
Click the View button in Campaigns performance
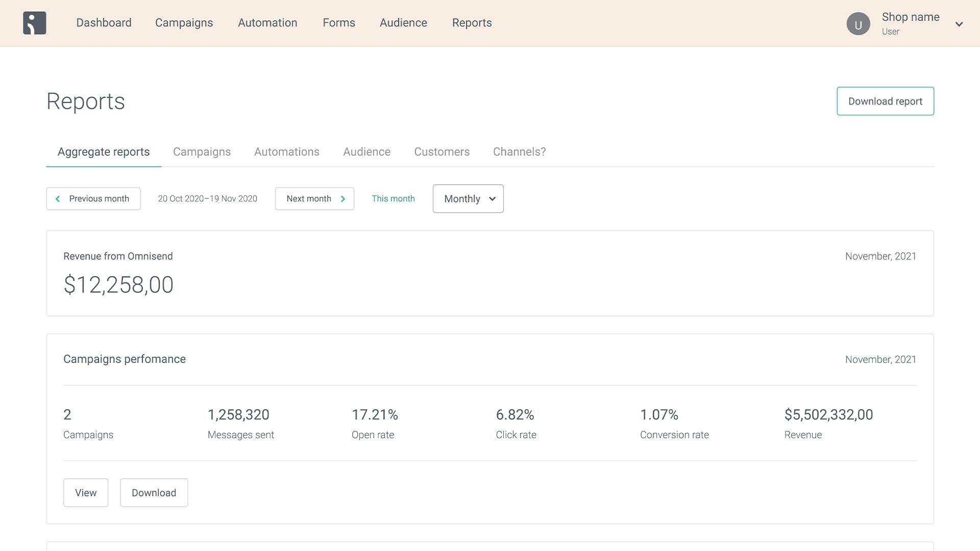(86, 492)
